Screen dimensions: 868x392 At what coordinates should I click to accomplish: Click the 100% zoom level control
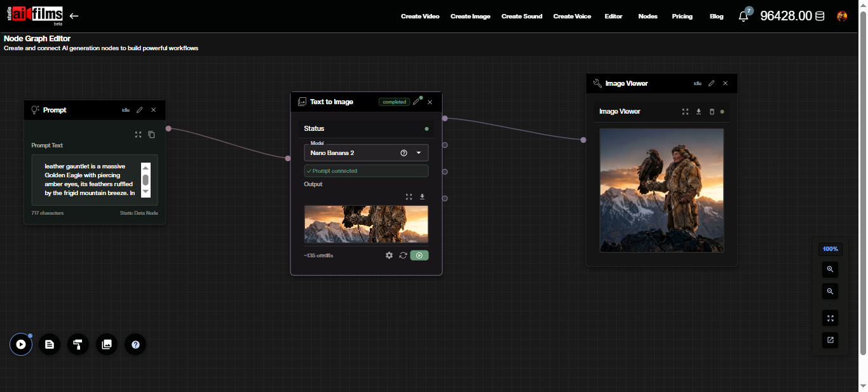click(830, 248)
